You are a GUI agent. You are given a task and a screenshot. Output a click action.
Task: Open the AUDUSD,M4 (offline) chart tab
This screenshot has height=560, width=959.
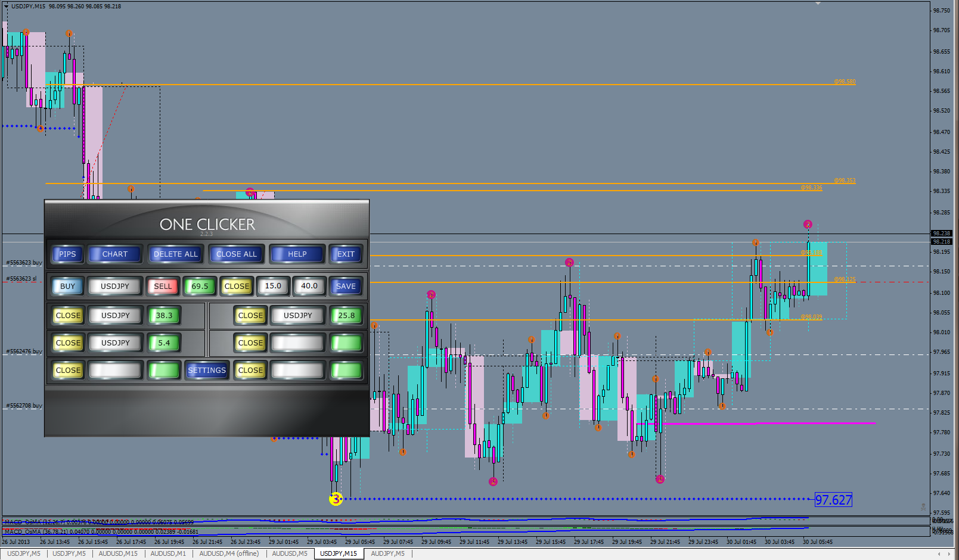click(x=229, y=554)
